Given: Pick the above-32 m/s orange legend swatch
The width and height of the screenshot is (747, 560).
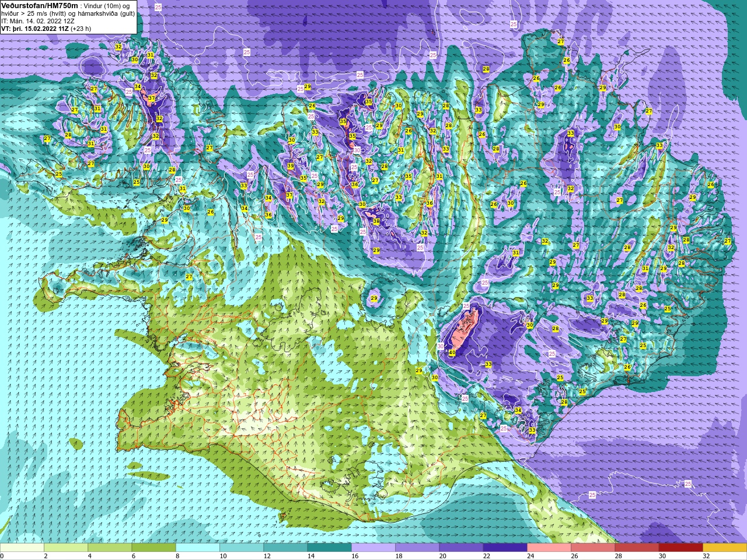Looking at the screenshot, I should [x=725, y=548].
